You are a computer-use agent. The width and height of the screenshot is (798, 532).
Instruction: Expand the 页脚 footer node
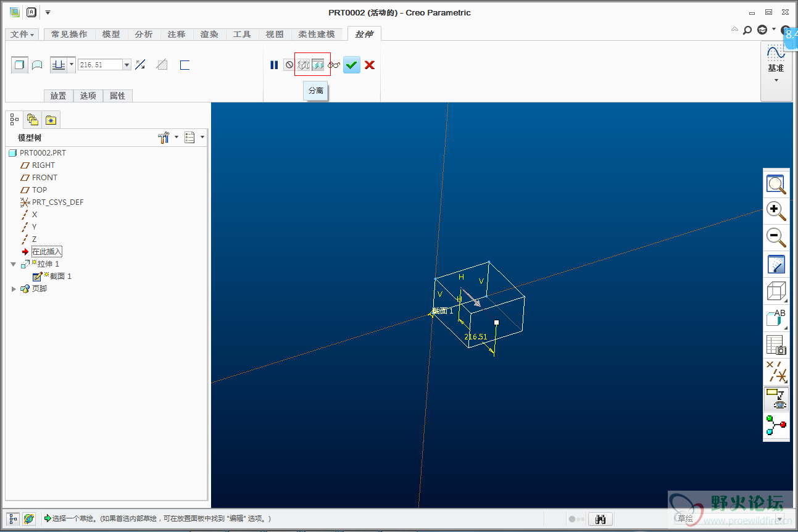(x=14, y=289)
